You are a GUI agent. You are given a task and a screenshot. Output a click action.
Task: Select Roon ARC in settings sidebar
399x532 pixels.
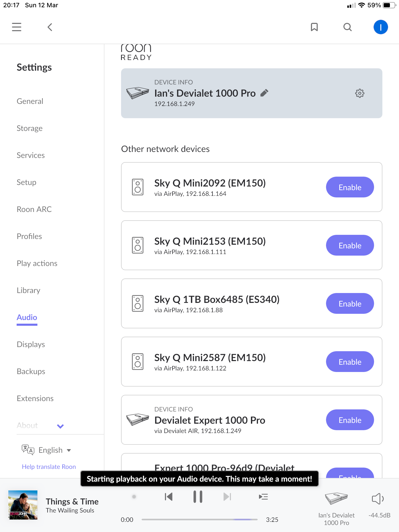coord(34,209)
